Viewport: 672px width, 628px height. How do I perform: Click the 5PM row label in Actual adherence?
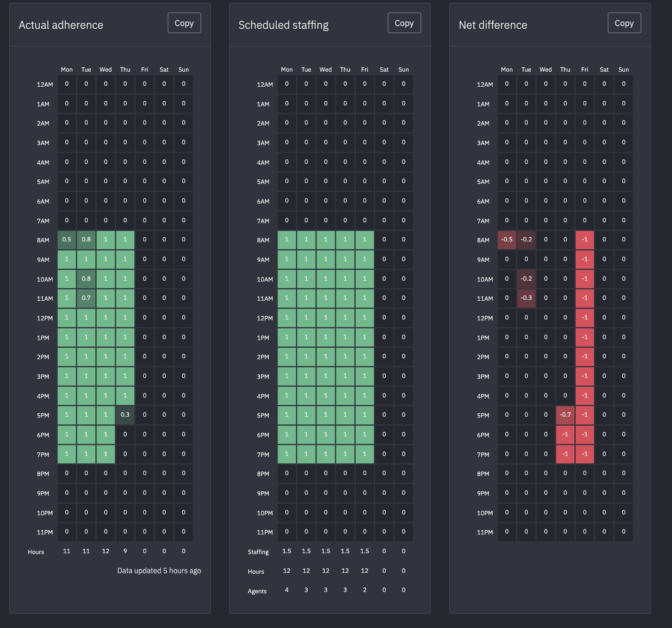click(x=43, y=416)
